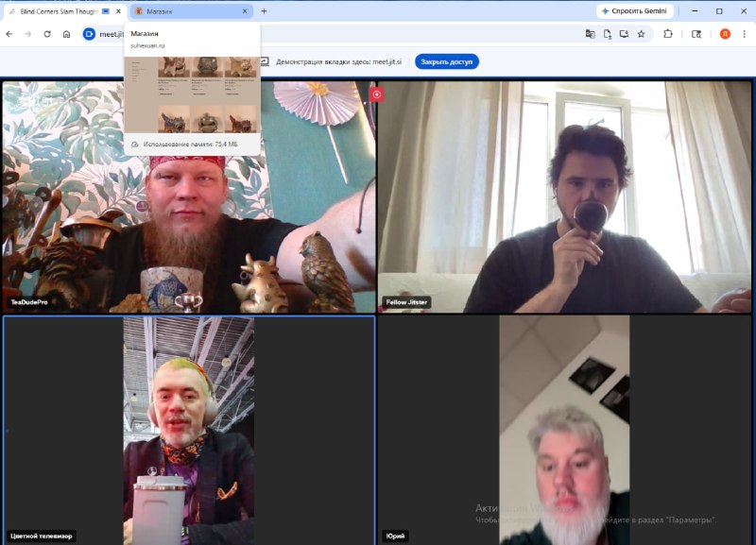Image resolution: width=756 pixels, height=545 pixels.
Task: Select the TeaDudePro video tile
Action: [189, 196]
